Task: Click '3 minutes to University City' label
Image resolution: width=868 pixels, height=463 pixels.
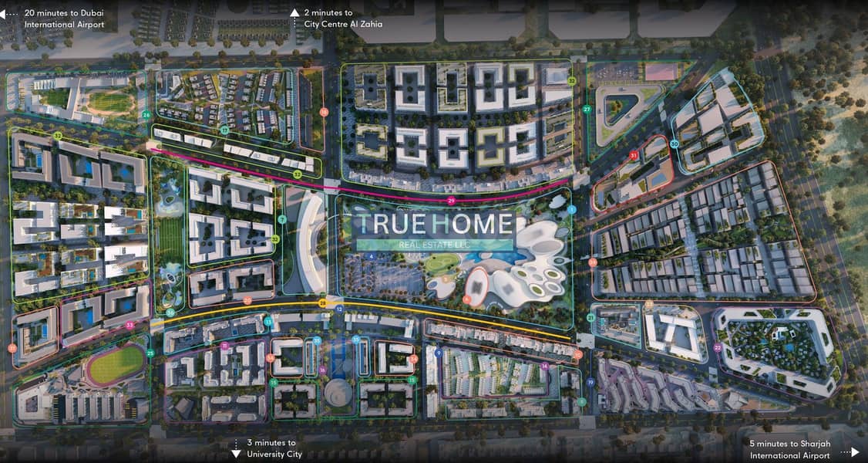Action: pos(274,448)
